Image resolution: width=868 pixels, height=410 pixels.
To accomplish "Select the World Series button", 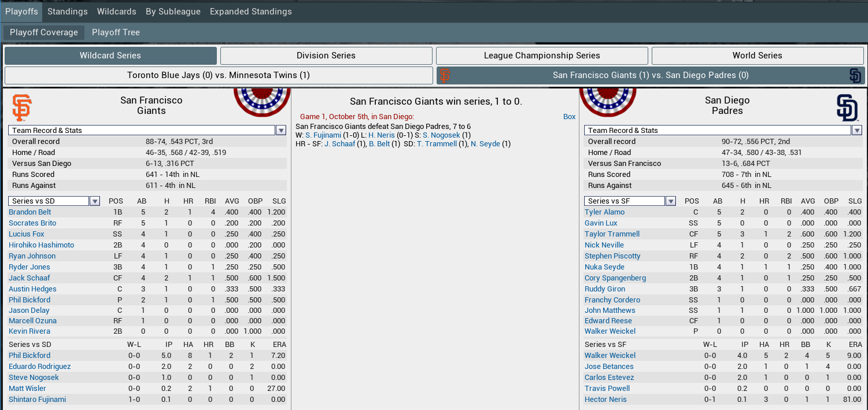I will 757,56.
